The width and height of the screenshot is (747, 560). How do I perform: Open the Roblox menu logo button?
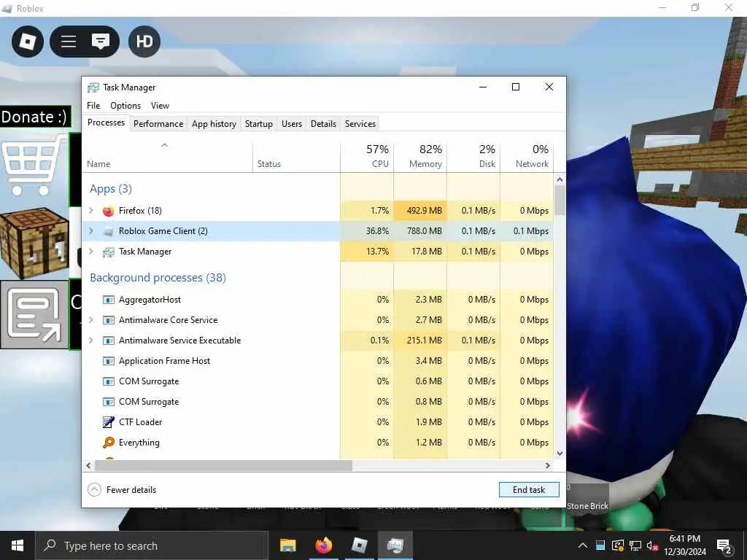click(28, 42)
